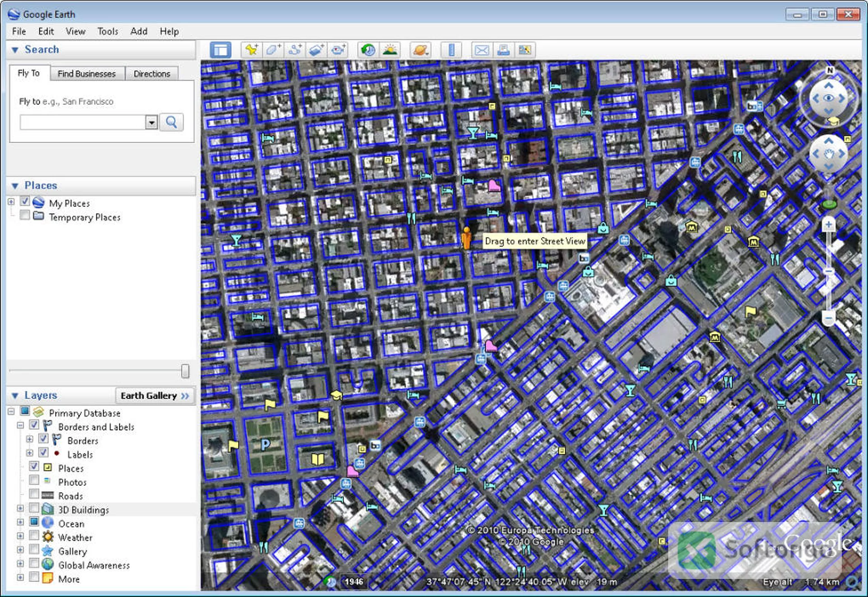Click in the Fly to input field

[x=83, y=122]
